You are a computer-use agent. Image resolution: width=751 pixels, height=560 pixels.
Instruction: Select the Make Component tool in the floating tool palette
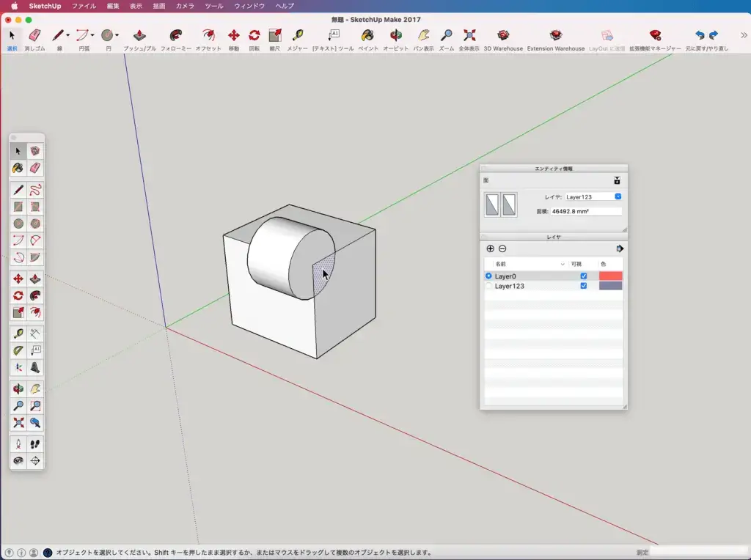point(35,151)
